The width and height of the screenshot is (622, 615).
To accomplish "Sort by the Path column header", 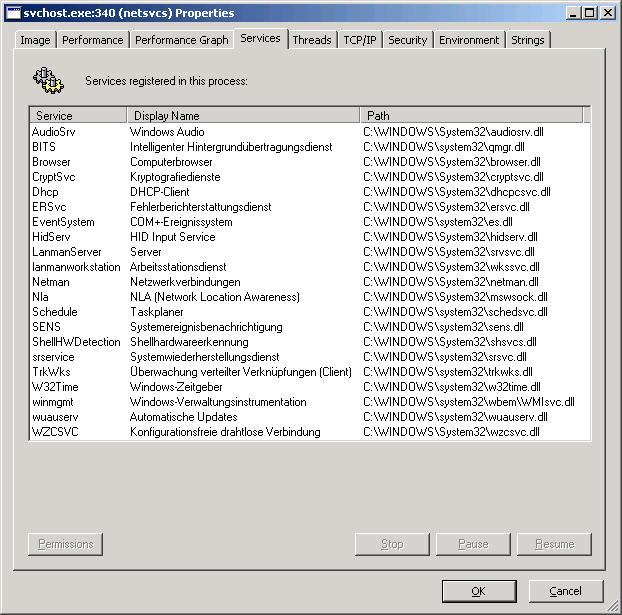I will coord(472,115).
